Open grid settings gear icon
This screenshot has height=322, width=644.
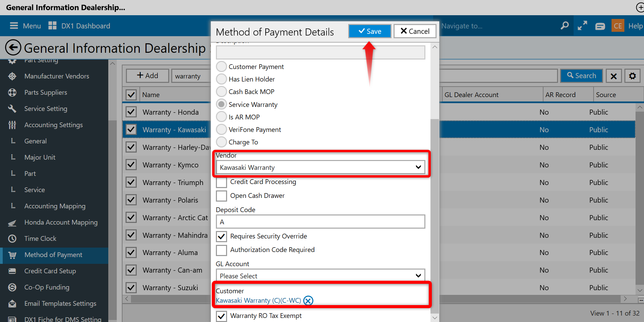pos(632,76)
